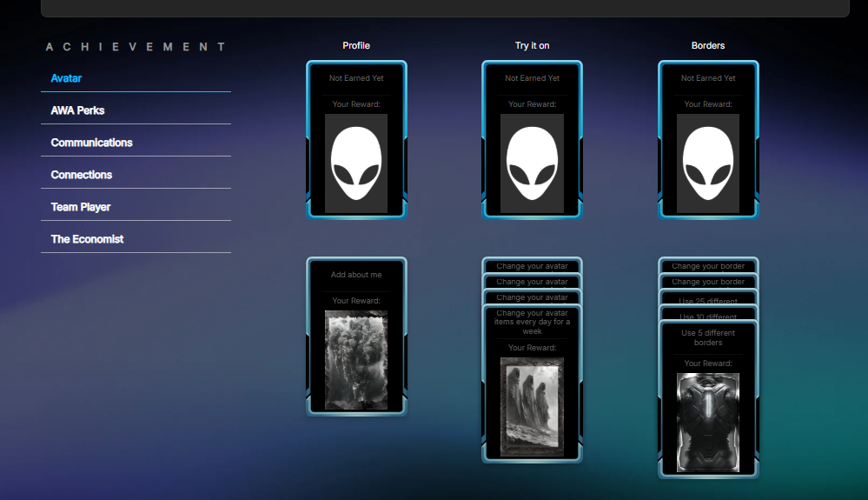This screenshot has height=500, width=868.
Task: Click the 'Use 5 different borders' title
Action: [708, 337]
